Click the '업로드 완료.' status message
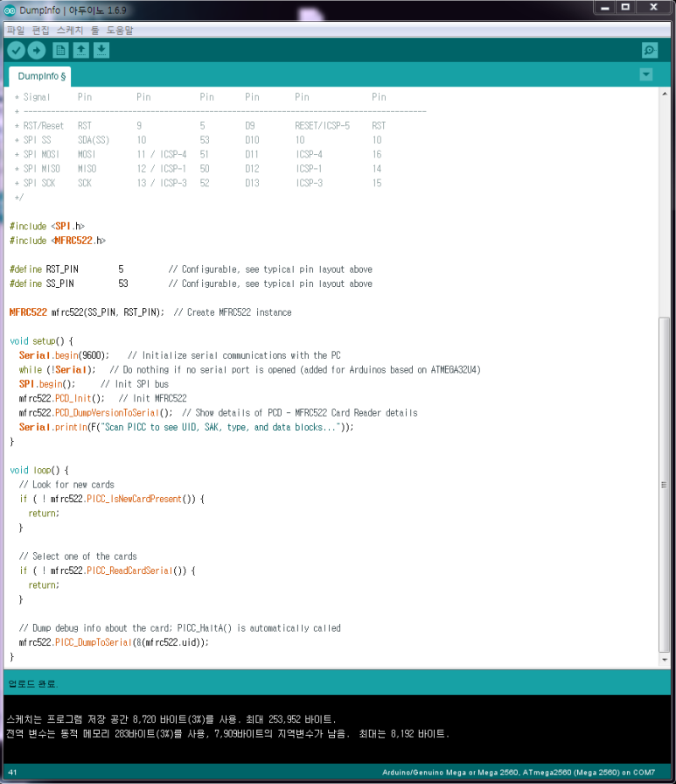Screen dimensions: 676x784 pyautogui.click(x=33, y=683)
